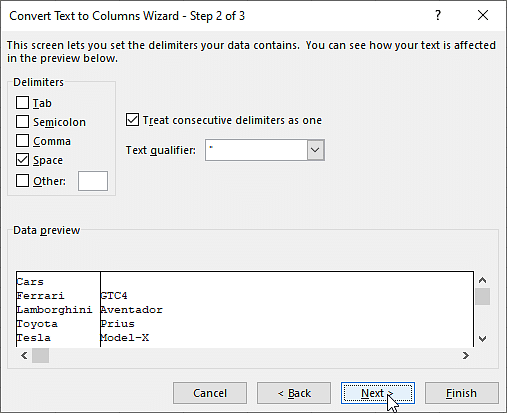Go back with the Back button

[x=294, y=393]
